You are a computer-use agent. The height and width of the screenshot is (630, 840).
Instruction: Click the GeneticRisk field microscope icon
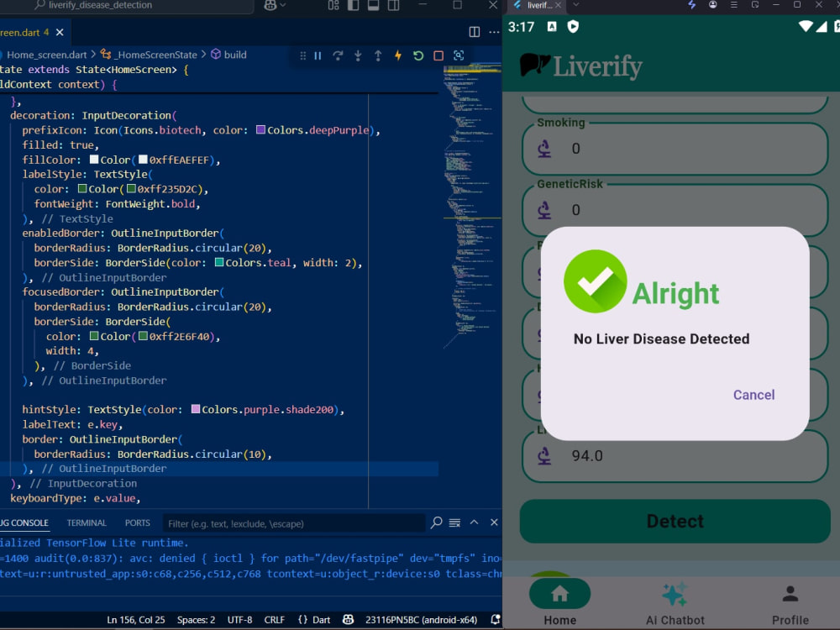[x=544, y=211]
